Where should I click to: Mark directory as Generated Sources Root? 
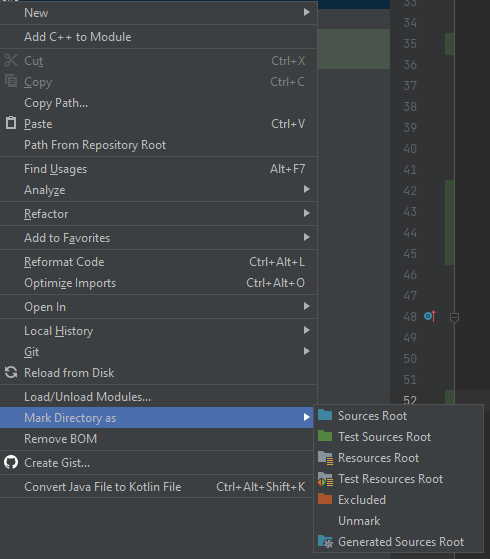tap(398, 542)
